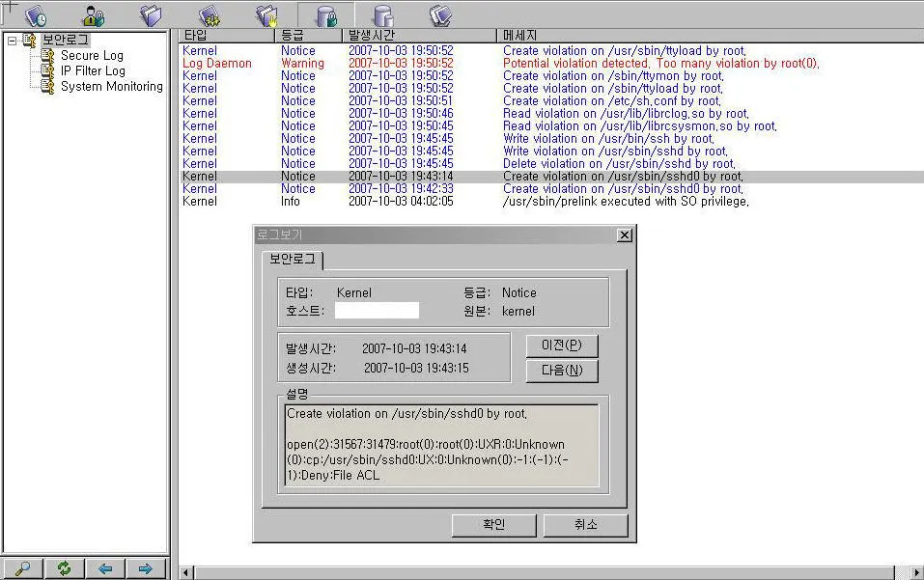Select the database with lock toolbar icon
The height and width of the screenshot is (580, 924).
[x=325, y=15]
